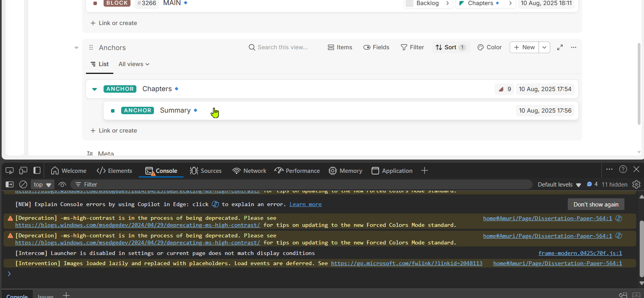This screenshot has height=298, width=644.
Task: Open Filter in Anchors view
Action: pyautogui.click(x=412, y=47)
